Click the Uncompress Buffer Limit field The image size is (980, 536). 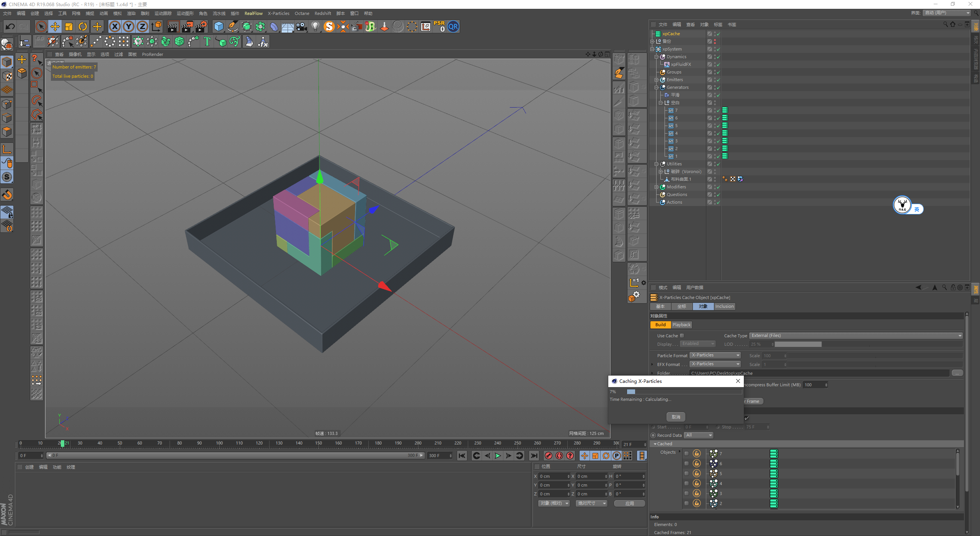[815, 385]
